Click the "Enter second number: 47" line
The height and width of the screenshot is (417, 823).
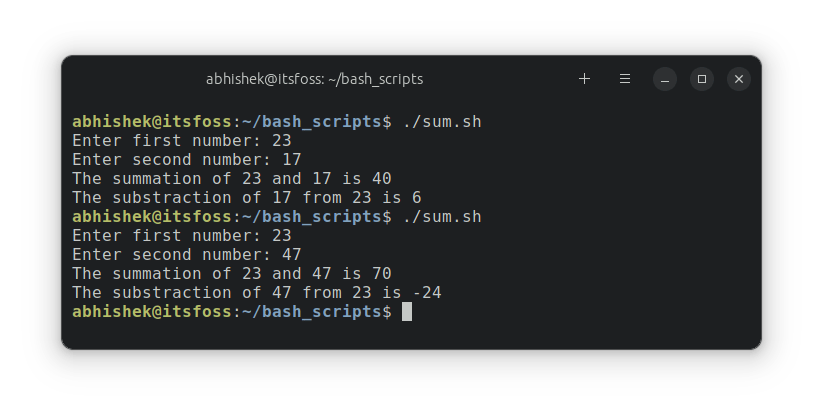coord(186,255)
